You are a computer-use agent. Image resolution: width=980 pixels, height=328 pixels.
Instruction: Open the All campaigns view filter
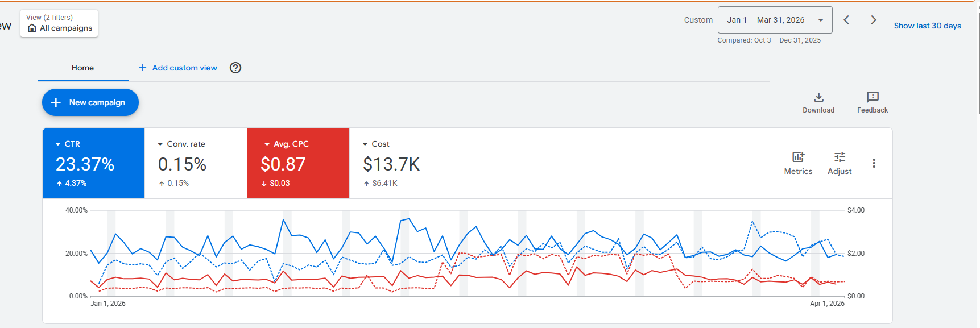[x=59, y=23]
